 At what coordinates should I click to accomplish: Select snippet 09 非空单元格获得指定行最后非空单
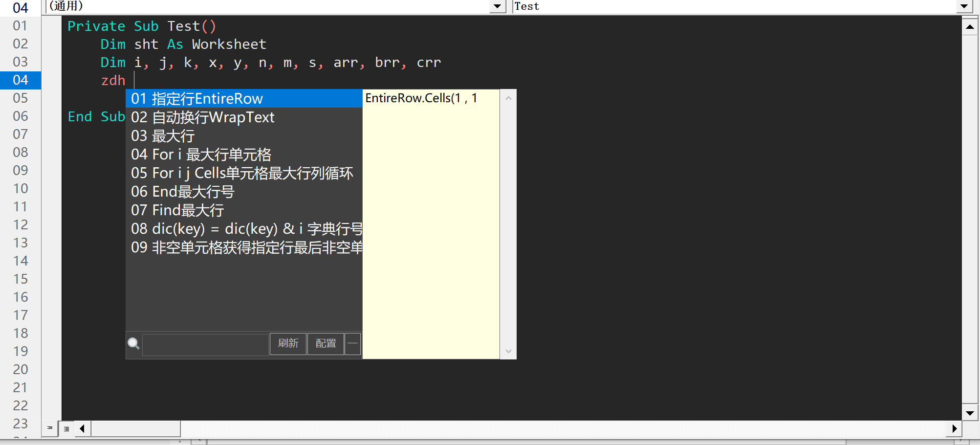[x=244, y=247]
